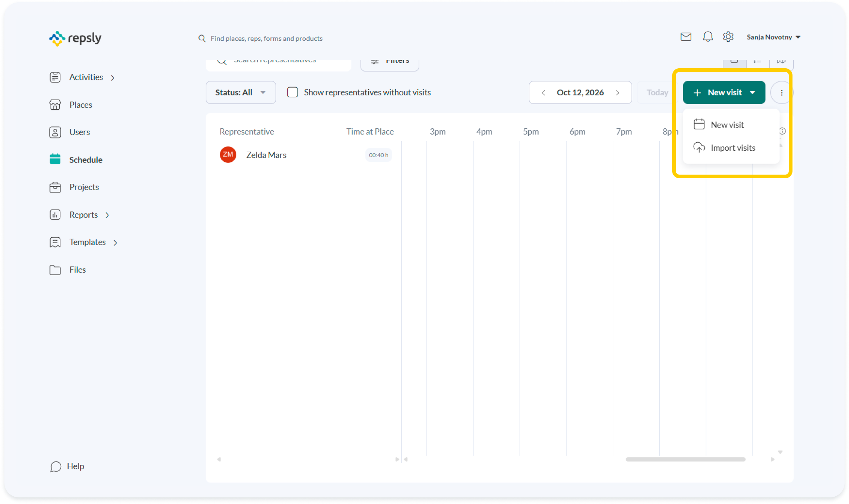Screen dimensions: 849x504
Task: Open the Help chat icon
Action: [x=55, y=466]
